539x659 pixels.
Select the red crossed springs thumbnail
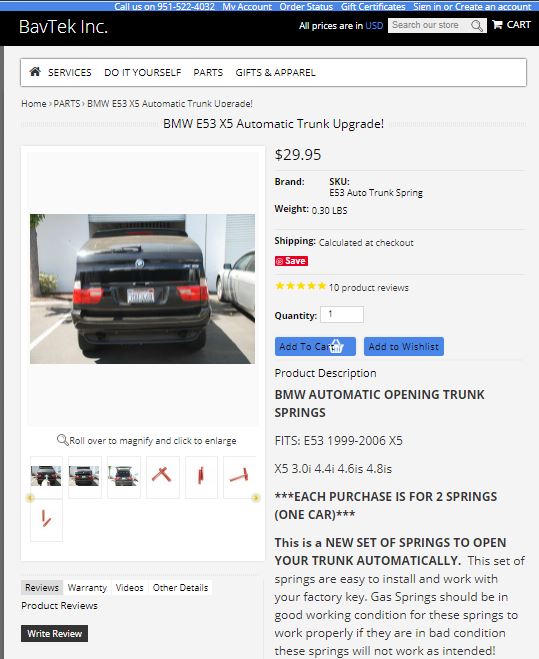point(162,476)
